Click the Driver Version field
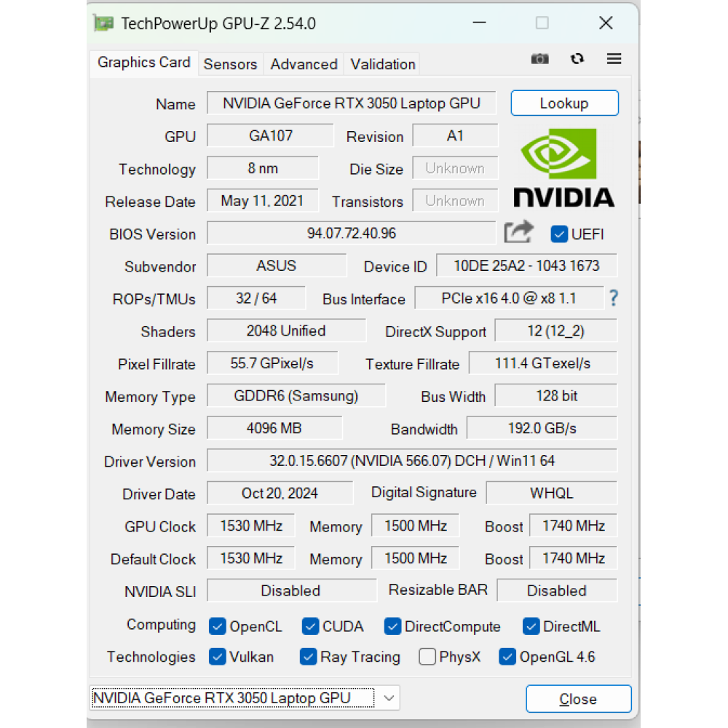 (x=412, y=461)
